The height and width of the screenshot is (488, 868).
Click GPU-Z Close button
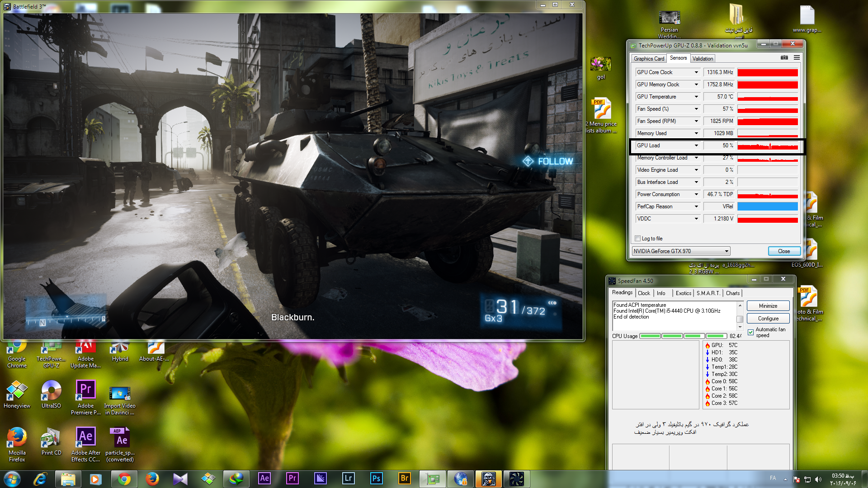[x=784, y=251]
